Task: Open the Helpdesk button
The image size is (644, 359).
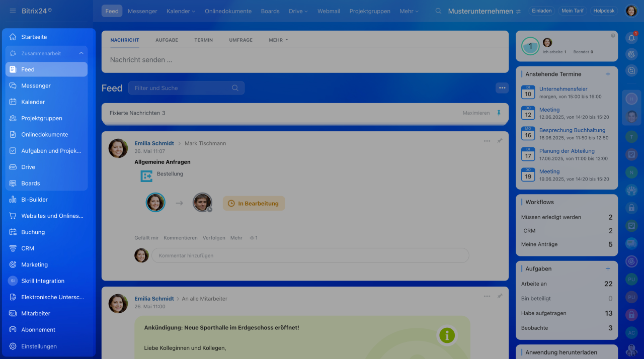Action: coord(604,11)
